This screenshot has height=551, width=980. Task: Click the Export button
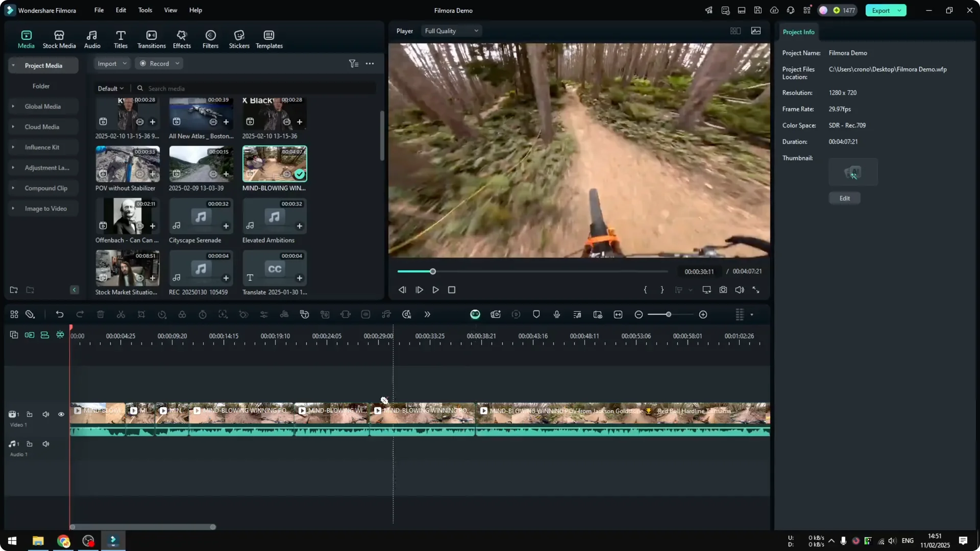point(880,10)
